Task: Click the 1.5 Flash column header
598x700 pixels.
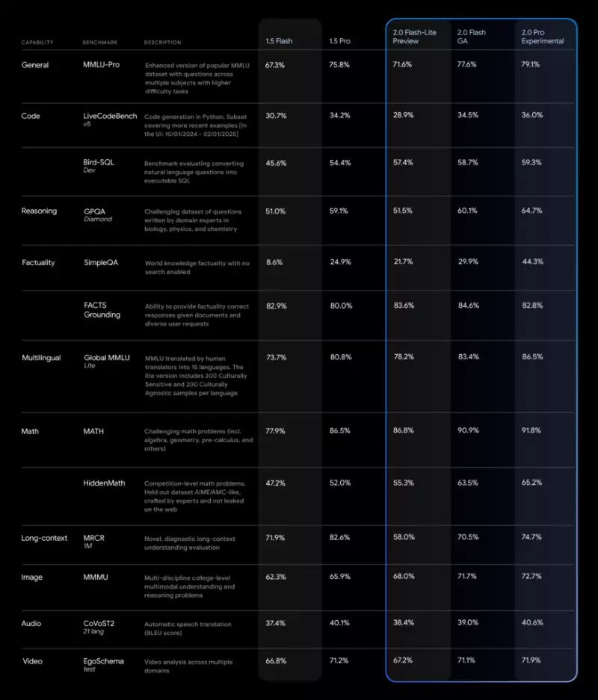Action: [x=279, y=41]
